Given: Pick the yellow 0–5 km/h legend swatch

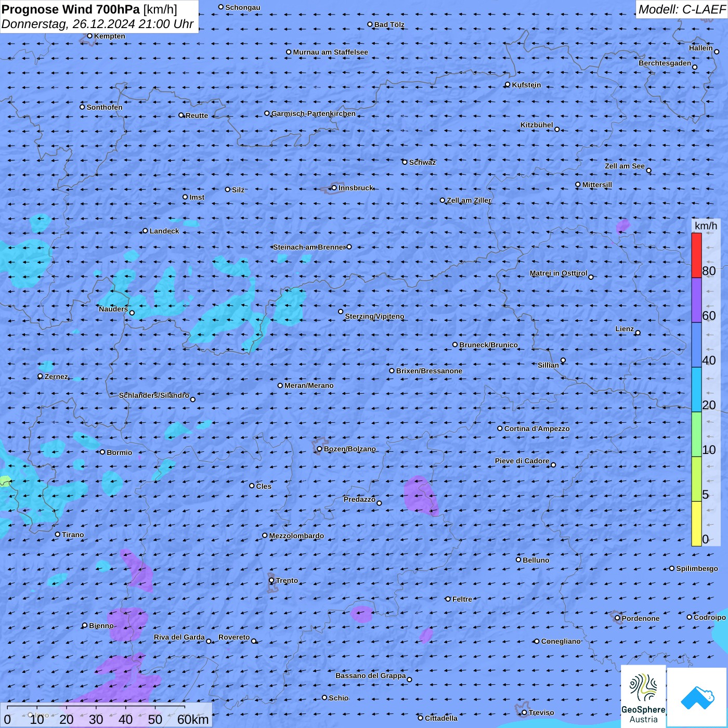Looking at the screenshot, I should pos(696,524).
